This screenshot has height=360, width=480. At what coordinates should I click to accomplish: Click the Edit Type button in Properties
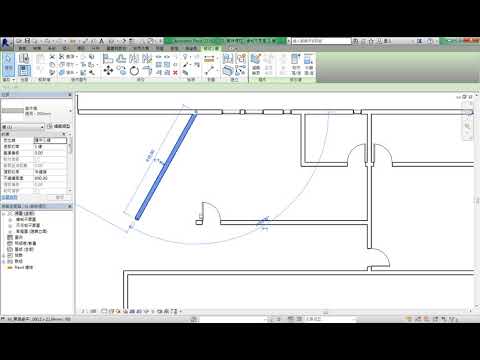click(x=59, y=126)
